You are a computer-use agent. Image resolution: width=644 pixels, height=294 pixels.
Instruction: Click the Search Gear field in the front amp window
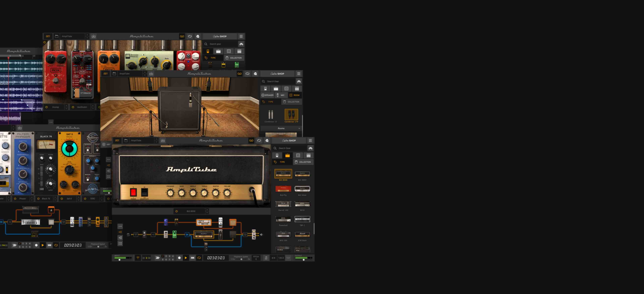[x=290, y=148]
